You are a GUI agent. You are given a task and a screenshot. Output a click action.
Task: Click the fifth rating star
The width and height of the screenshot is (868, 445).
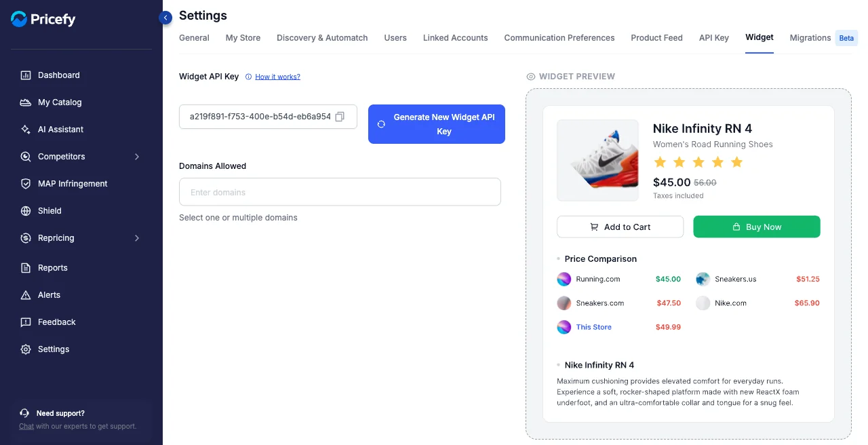point(737,162)
